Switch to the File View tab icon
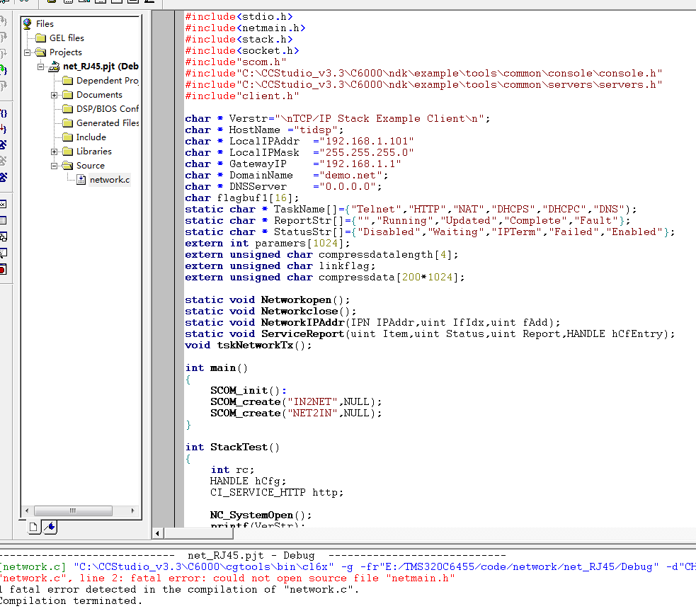 (x=33, y=527)
